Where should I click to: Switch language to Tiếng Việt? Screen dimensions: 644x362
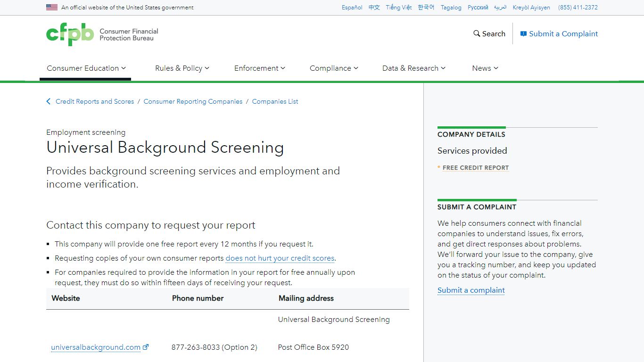pyautogui.click(x=399, y=8)
